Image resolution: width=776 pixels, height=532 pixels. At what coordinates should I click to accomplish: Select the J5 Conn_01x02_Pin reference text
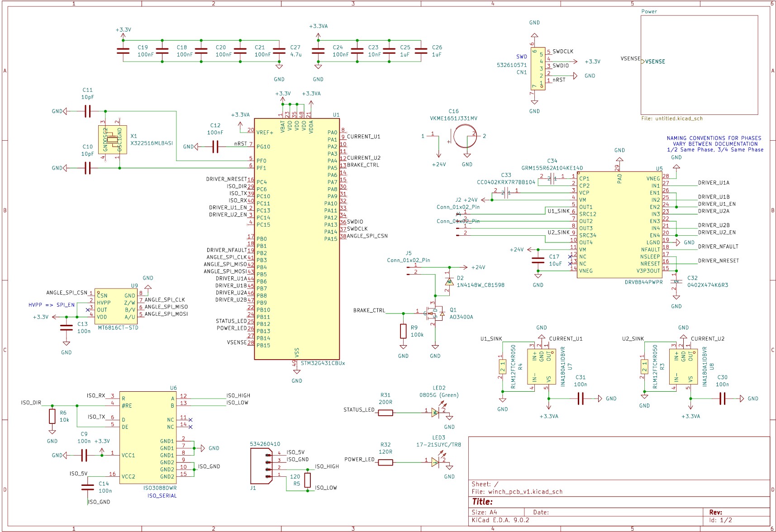[408, 253]
